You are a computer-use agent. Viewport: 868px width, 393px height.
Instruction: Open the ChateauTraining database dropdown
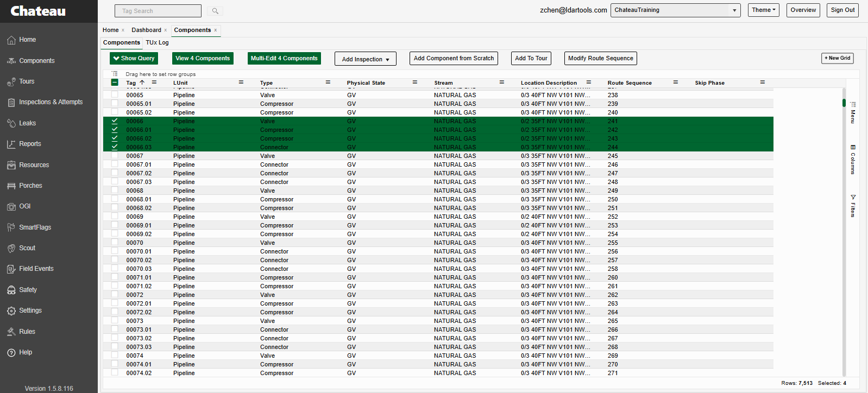tap(675, 10)
